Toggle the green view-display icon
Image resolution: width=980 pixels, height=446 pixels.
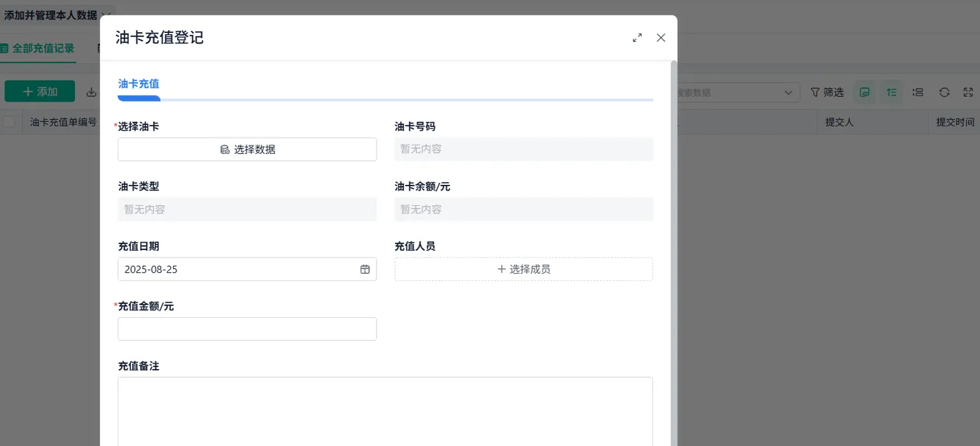click(864, 92)
